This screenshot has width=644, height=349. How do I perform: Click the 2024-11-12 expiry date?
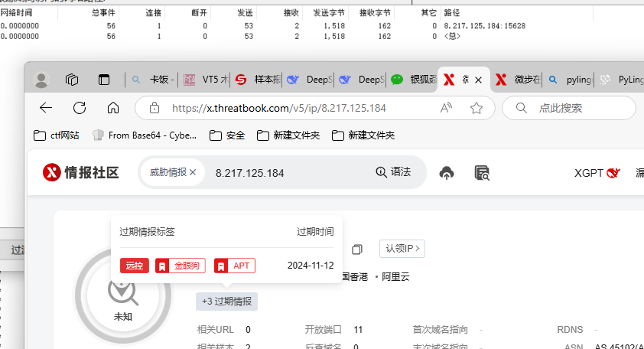(311, 266)
